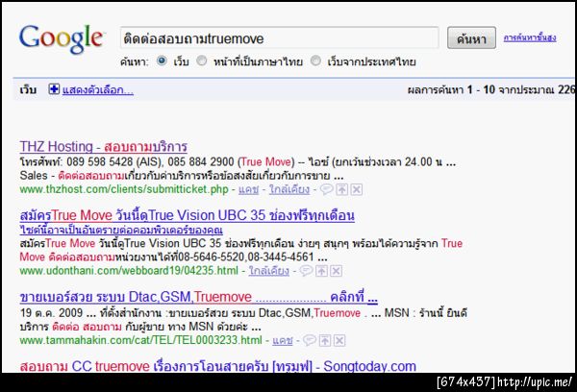Promote the tammahakin.com result with up-arrow icon
The height and width of the screenshot is (392, 577).
(x=325, y=340)
